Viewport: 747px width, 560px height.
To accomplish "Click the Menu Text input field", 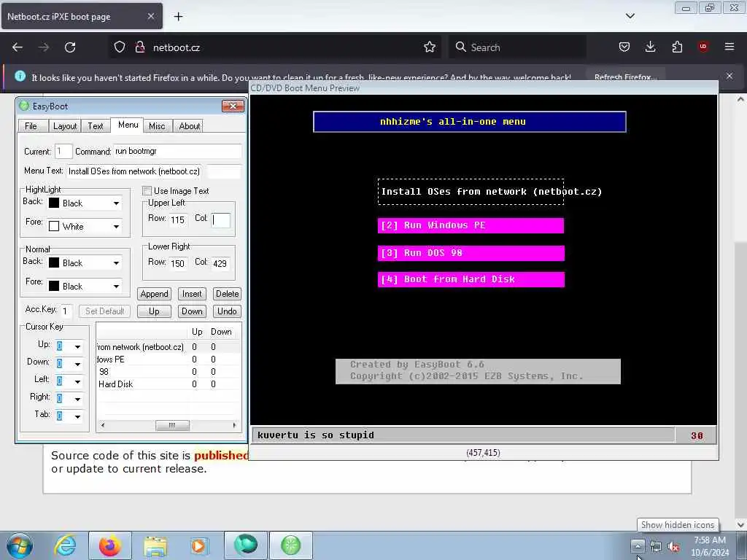I will tap(136, 171).
